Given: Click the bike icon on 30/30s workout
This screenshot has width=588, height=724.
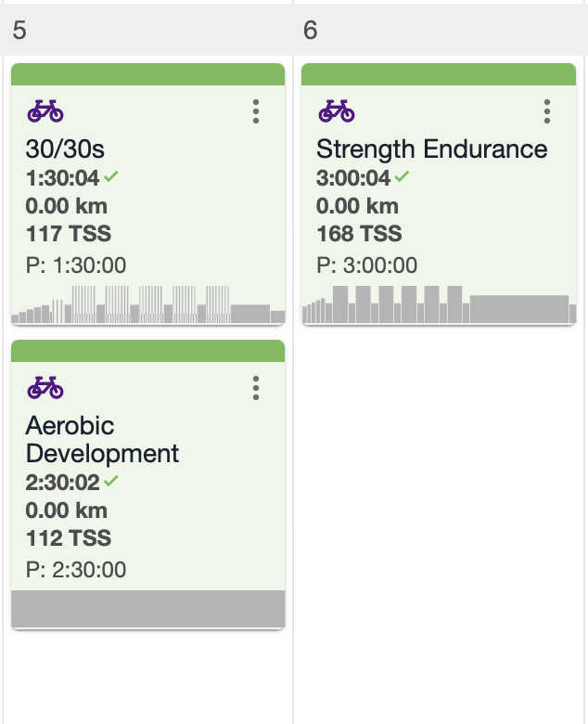Looking at the screenshot, I should tap(45, 111).
